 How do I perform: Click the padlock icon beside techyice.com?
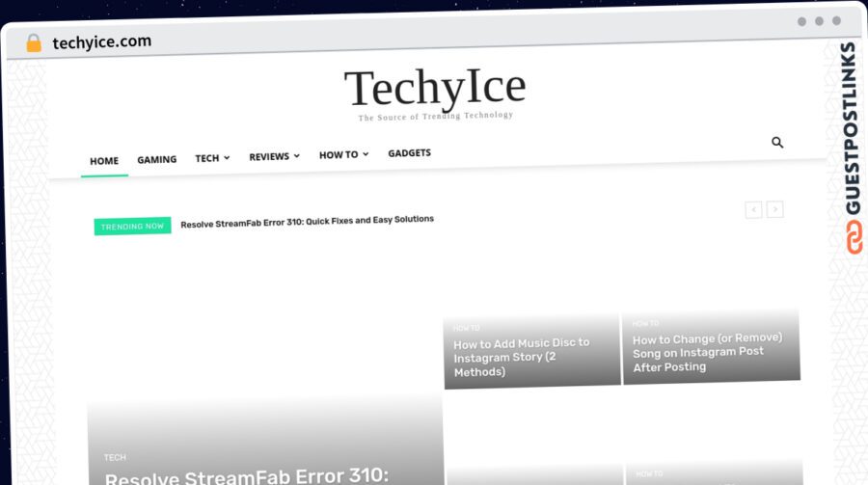[34, 42]
